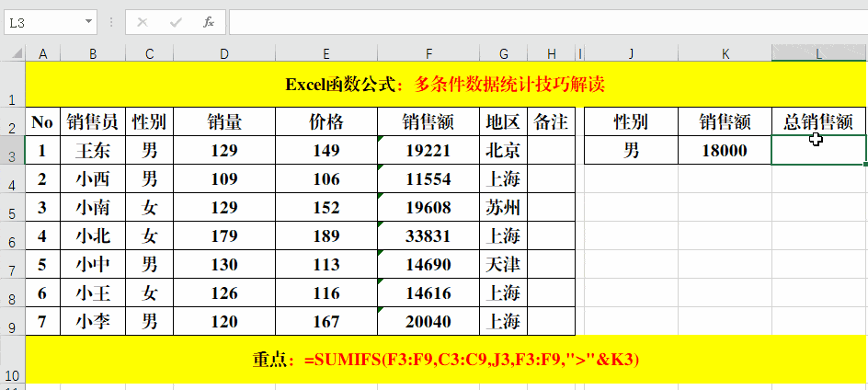868x390 pixels.
Task: Open the Name Box dropdown arrow
Action: tap(88, 21)
